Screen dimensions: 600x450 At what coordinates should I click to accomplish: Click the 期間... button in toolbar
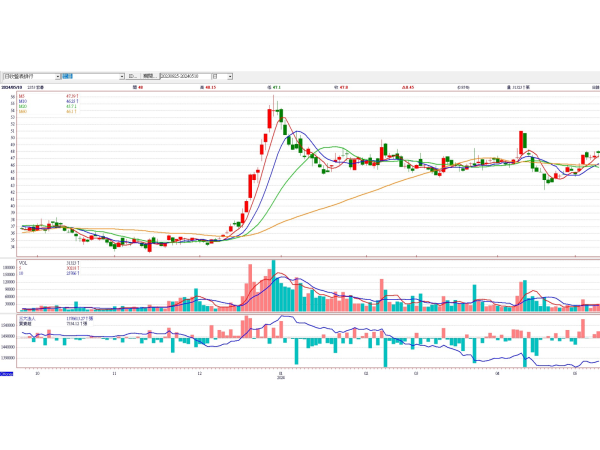(x=150, y=76)
